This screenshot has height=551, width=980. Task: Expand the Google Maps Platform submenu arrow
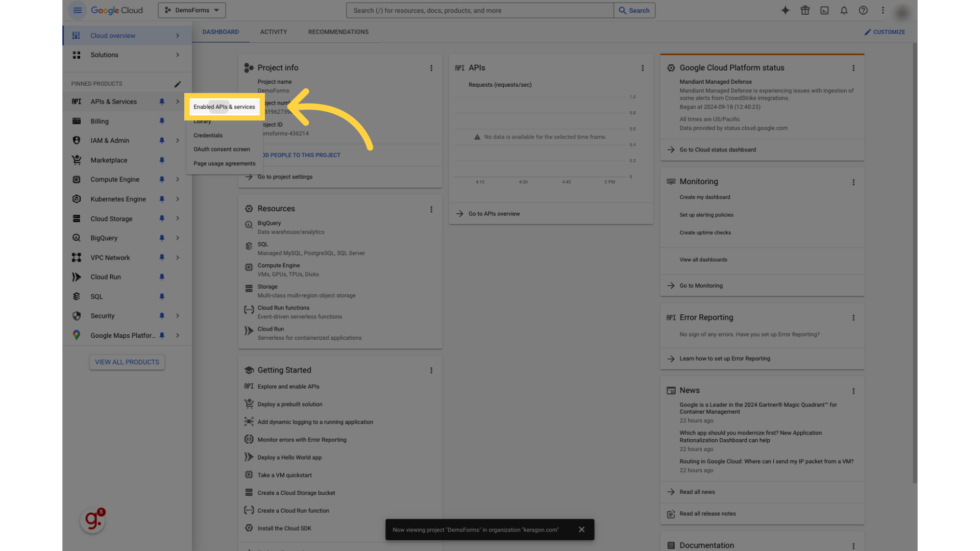point(178,335)
